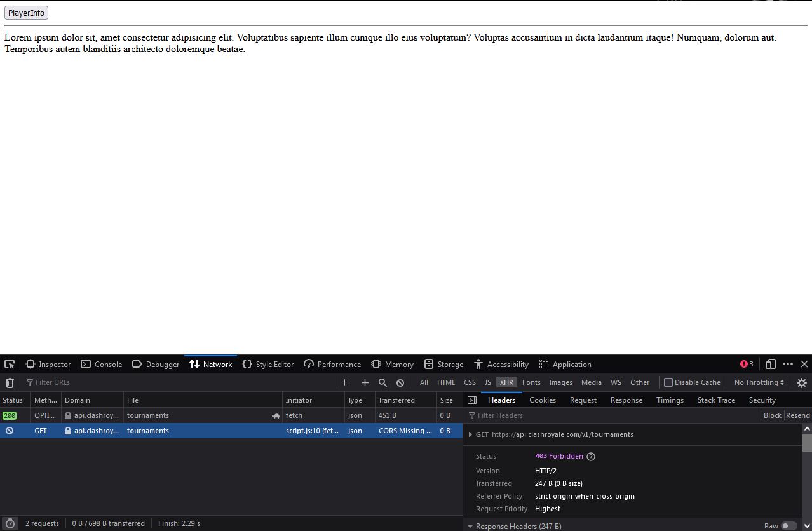Image resolution: width=812 pixels, height=531 pixels.
Task: Open network settings gear icon
Action: point(802,382)
